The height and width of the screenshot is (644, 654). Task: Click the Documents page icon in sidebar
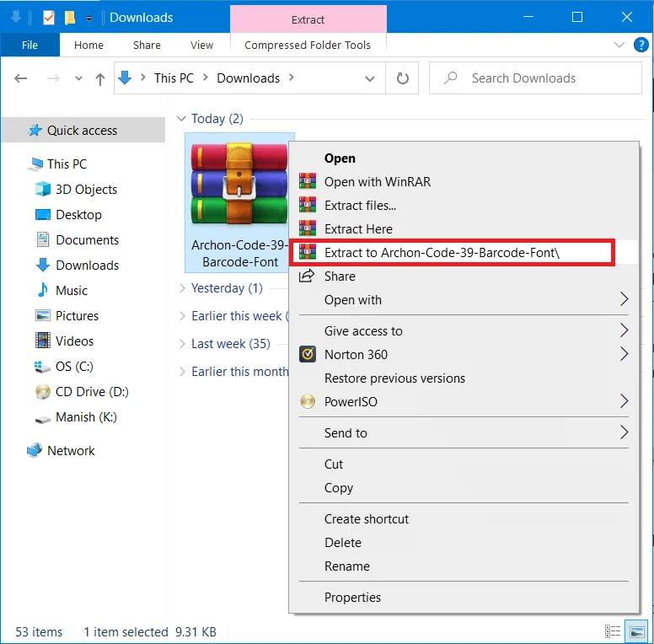[42, 240]
